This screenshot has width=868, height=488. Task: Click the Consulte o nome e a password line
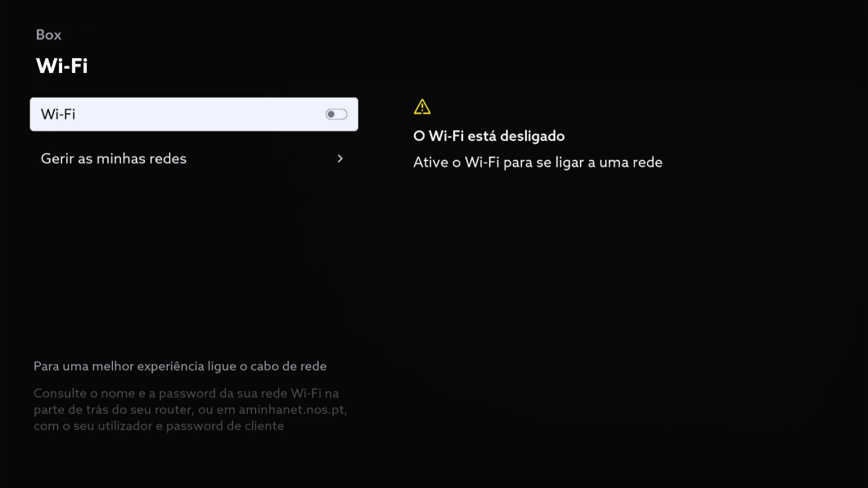point(186,394)
